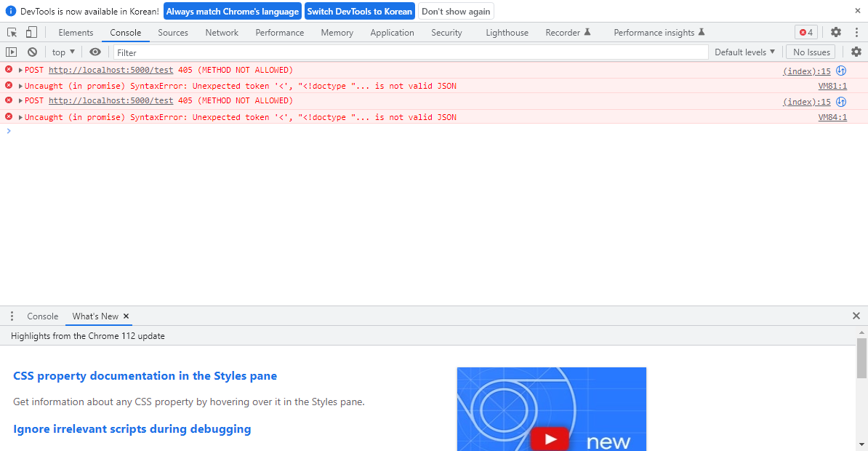
Task: Switch to the Application tab
Action: coord(392,33)
